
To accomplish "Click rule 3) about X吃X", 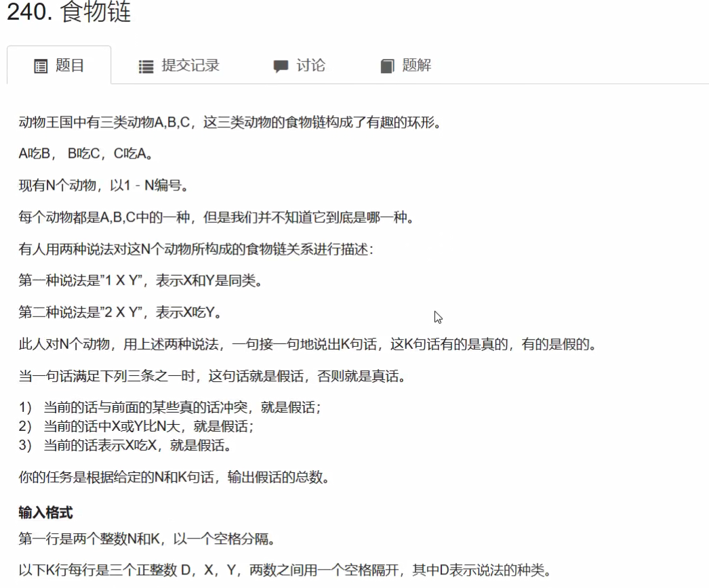I will [x=125, y=445].
